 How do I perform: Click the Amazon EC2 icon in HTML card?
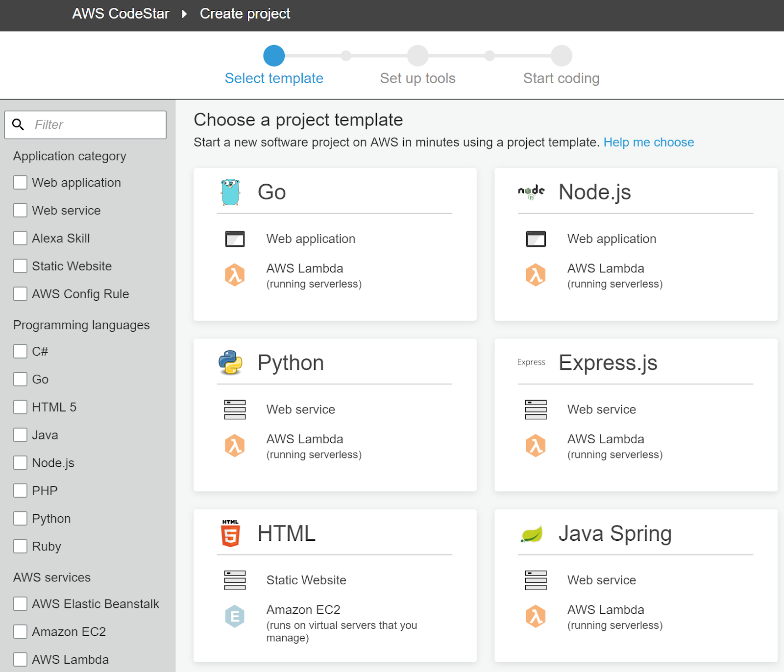(235, 616)
